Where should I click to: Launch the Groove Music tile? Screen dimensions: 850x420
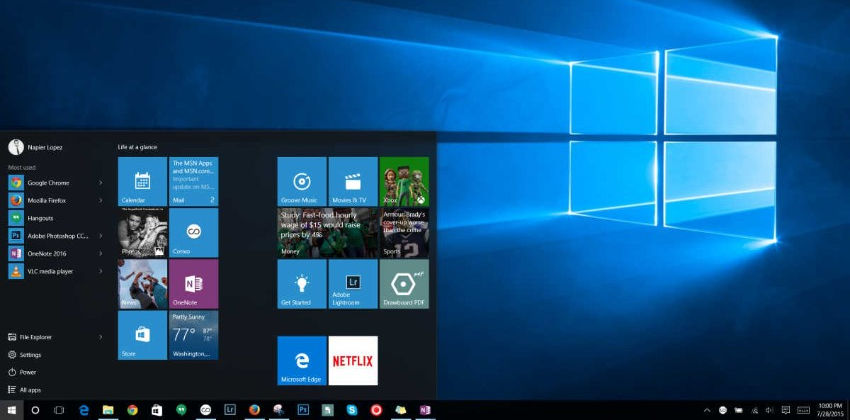tap(301, 182)
